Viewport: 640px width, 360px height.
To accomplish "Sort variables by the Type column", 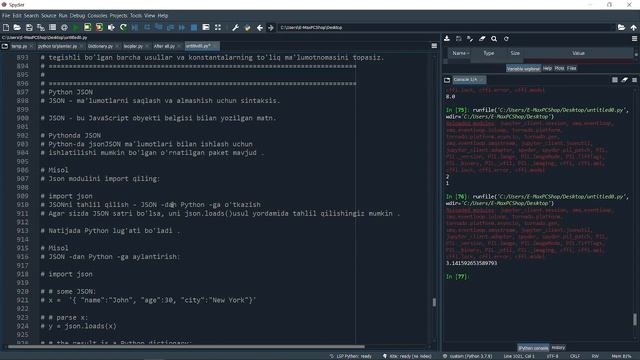I will (489, 53).
